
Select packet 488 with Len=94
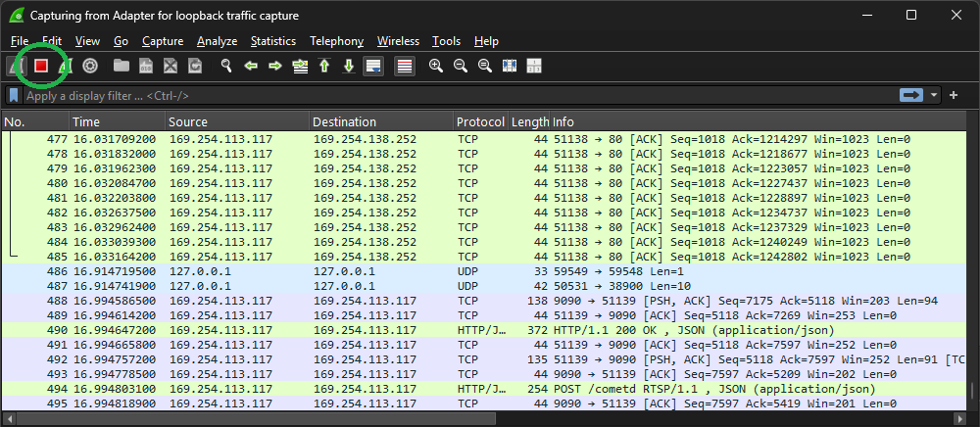(x=484, y=301)
